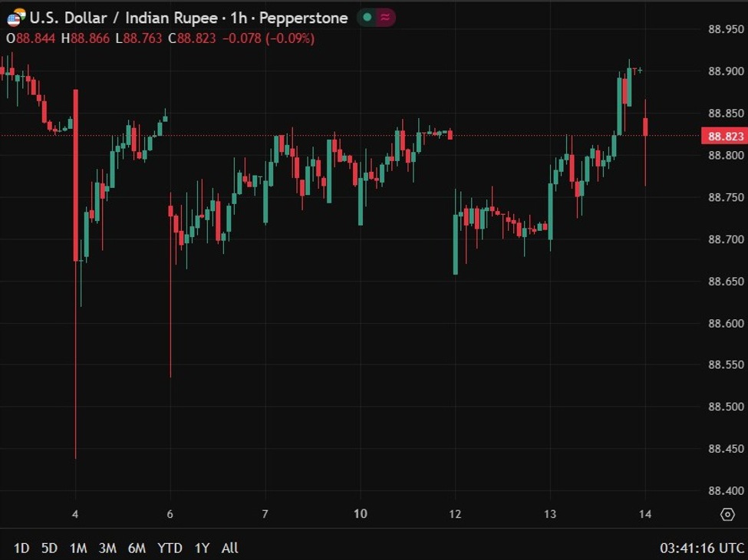748x560 pixels.
Task: Click the date label 13 on time axis
Action: pos(550,514)
